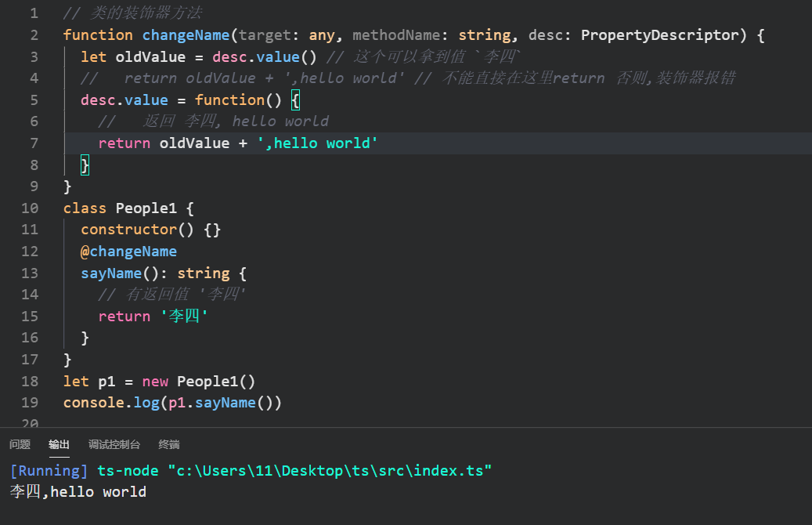
Task: Click the [Running] label in output
Action: [49, 471]
